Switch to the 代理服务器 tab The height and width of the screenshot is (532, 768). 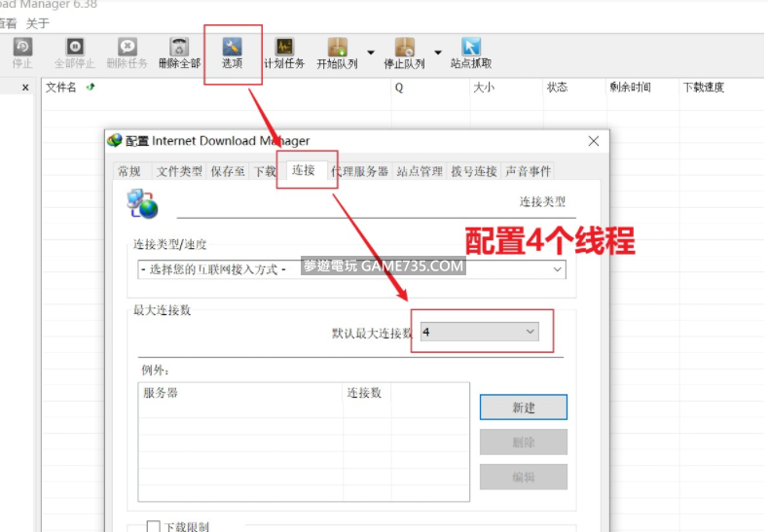click(x=359, y=171)
